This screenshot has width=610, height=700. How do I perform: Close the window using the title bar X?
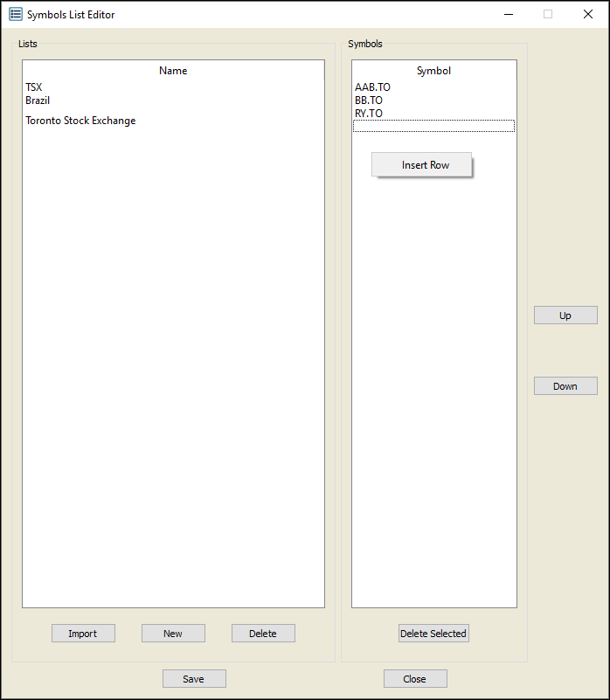(x=588, y=14)
